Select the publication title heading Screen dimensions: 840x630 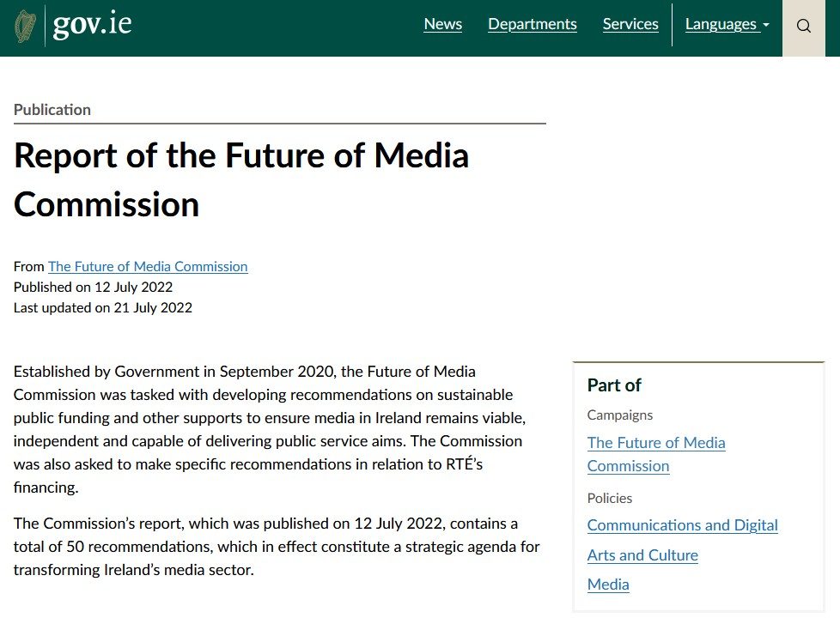(241, 179)
